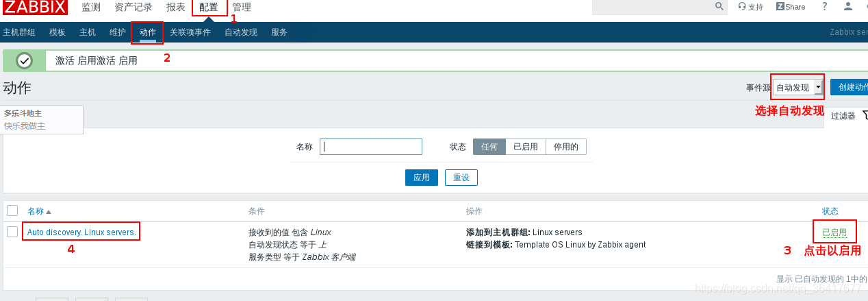Click condition text 自动发现状态 等于 上
Viewport: 868px width, 301px height.
[x=288, y=245]
